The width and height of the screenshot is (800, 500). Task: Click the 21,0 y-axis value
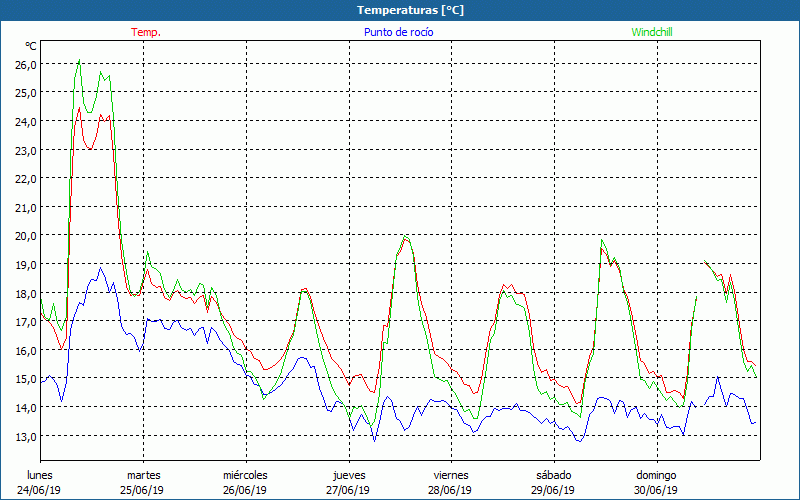click(26, 208)
